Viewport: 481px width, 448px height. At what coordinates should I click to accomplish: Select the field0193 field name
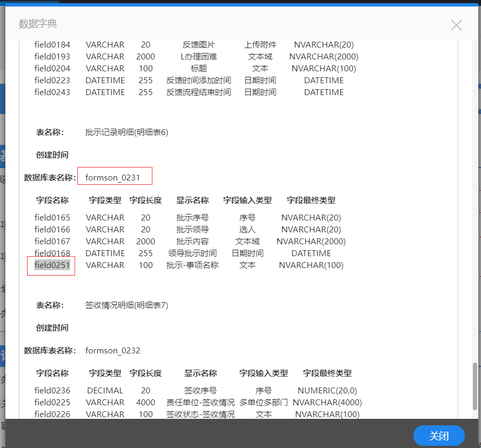coord(52,57)
